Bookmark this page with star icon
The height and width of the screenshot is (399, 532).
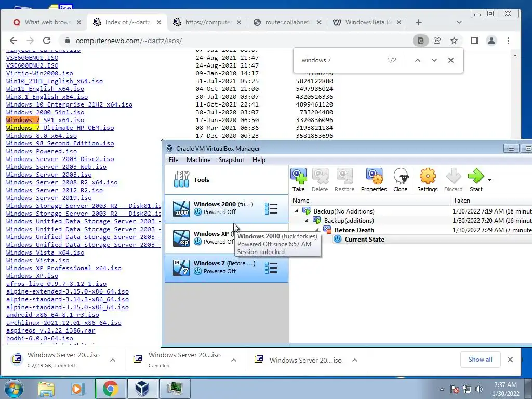point(454,41)
